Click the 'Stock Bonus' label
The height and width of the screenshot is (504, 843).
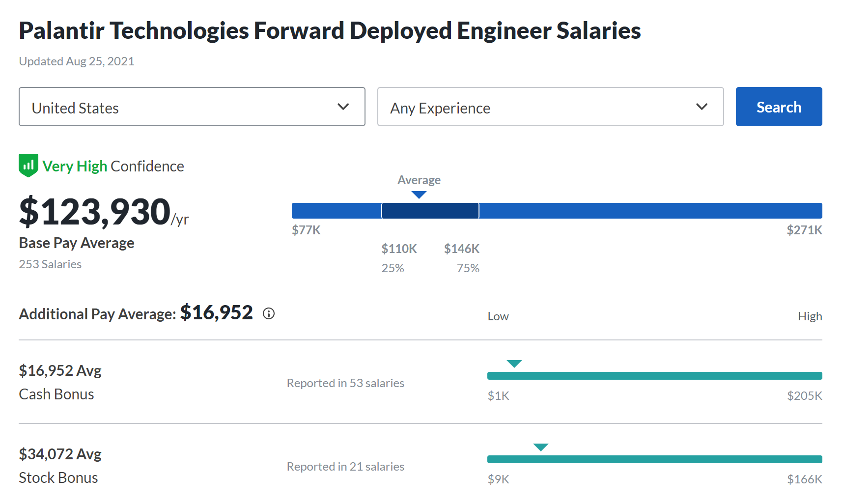[x=58, y=477]
